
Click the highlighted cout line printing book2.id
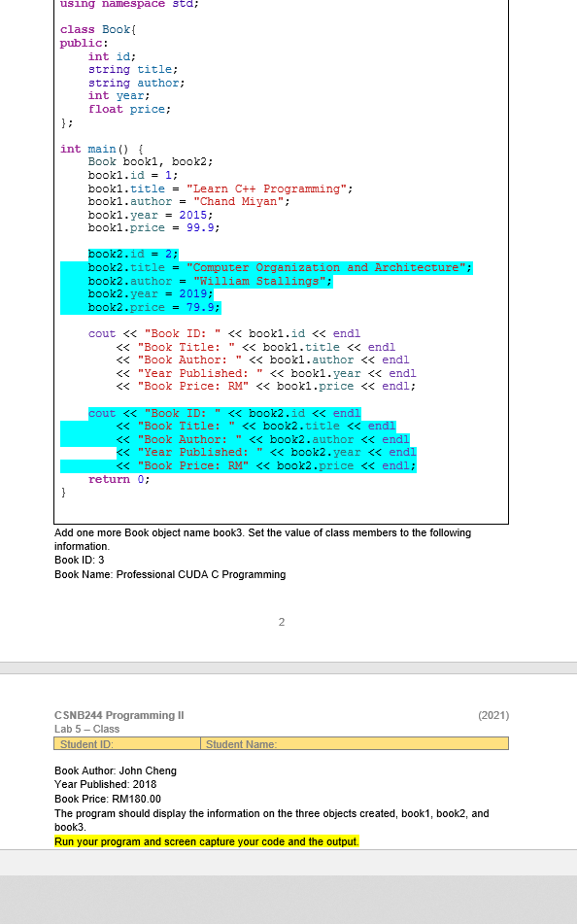(x=224, y=413)
